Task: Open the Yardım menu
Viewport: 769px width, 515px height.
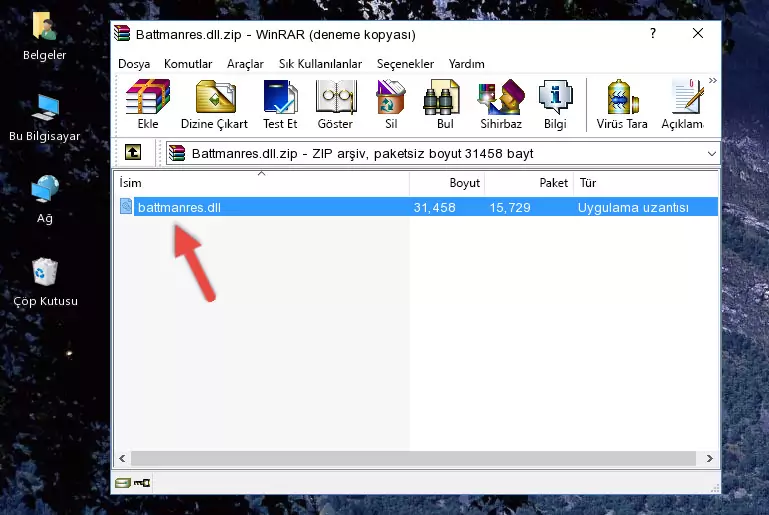Action: click(x=466, y=64)
